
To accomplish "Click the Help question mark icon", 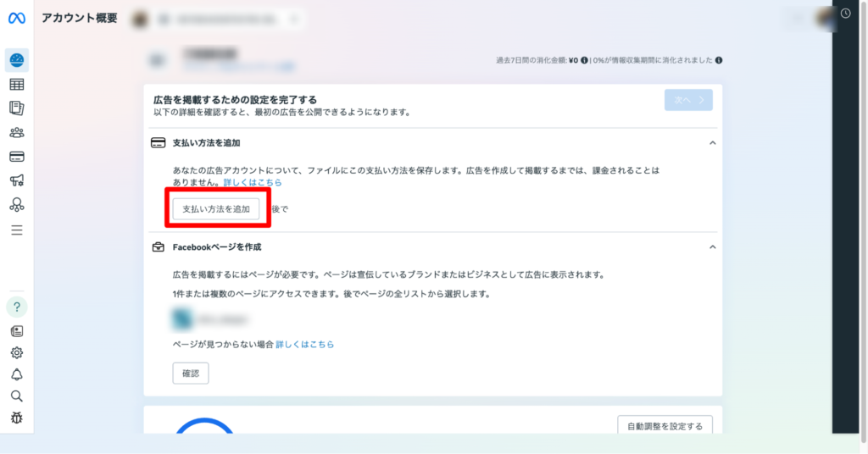I will [16, 307].
